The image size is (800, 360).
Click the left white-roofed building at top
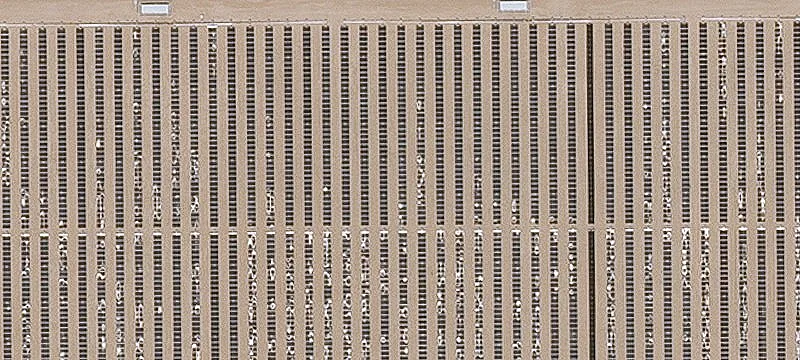point(155,9)
